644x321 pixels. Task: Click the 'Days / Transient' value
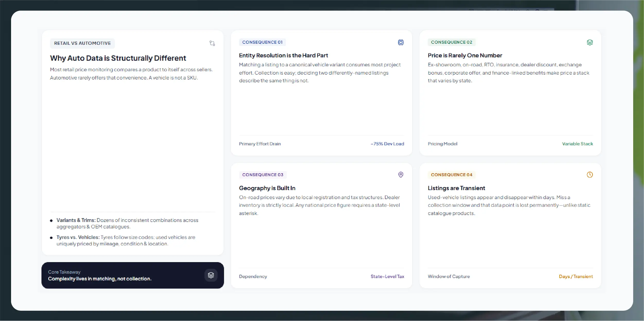576,277
